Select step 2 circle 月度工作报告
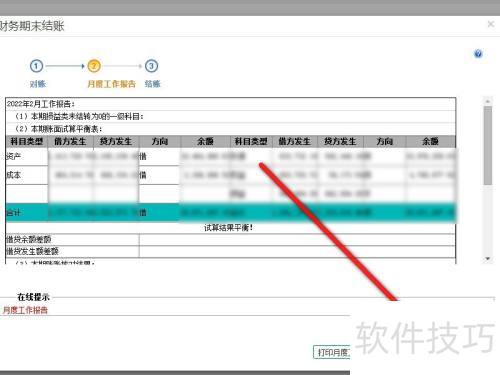 point(94,66)
